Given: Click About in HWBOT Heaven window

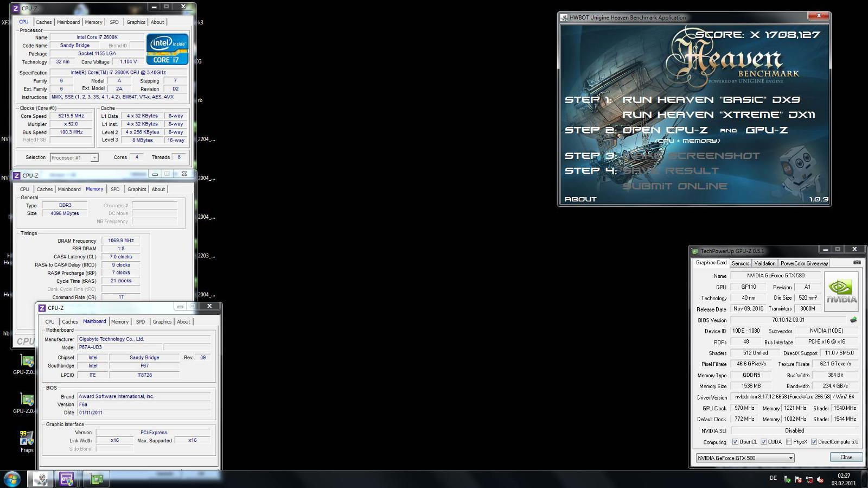Looking at the screenshot, I should point(580,199).
